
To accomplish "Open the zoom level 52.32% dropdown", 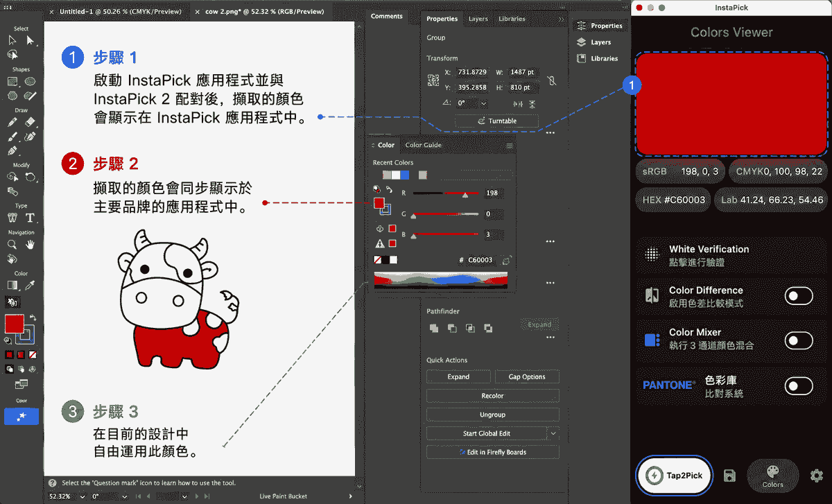I will (83, 496).
